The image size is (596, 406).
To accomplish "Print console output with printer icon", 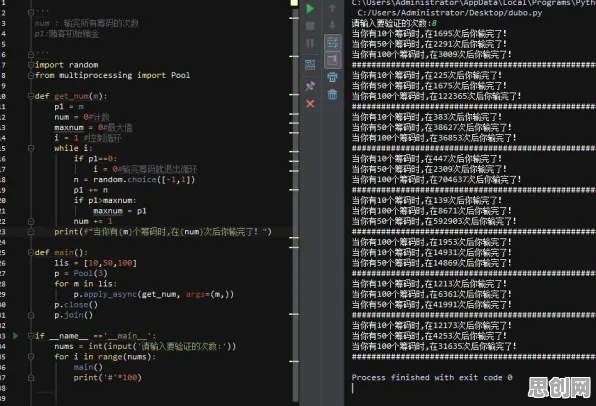I will (332, 77).
